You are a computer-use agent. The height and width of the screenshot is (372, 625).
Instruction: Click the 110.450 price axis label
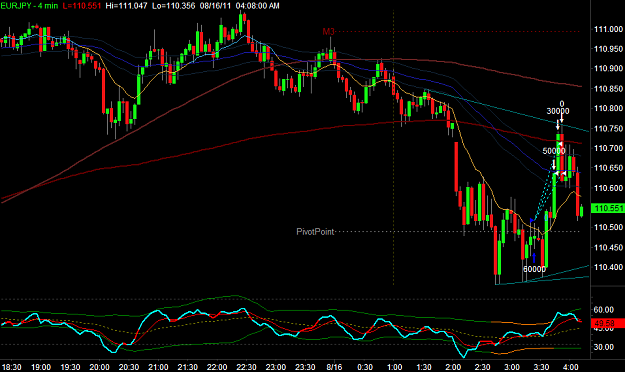click(x=608, y=247)
